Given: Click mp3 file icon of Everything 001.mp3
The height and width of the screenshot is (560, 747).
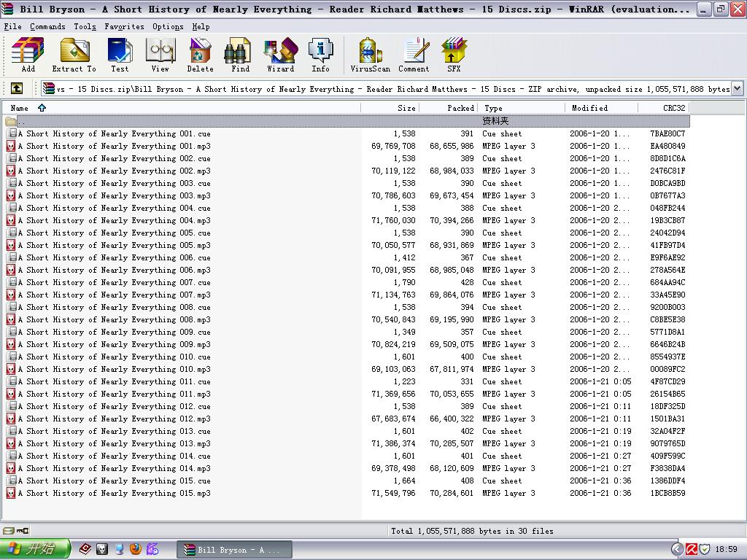Looking at the screenshot, I should 10,146.
